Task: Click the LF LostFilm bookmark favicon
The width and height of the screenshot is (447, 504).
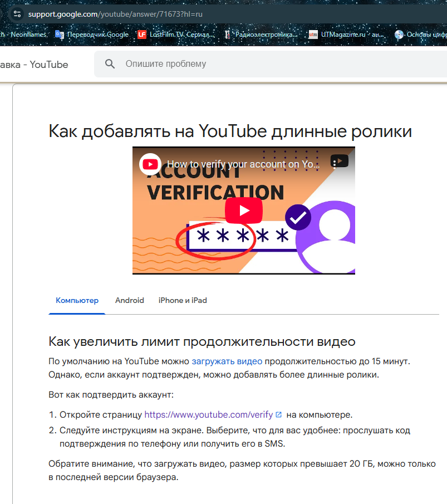Action: 142,35
